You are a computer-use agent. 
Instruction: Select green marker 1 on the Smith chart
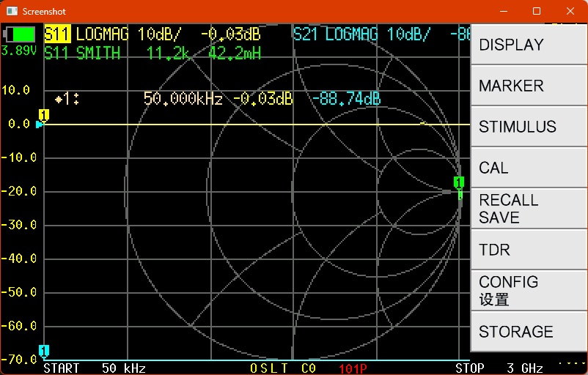click(459, 182)
